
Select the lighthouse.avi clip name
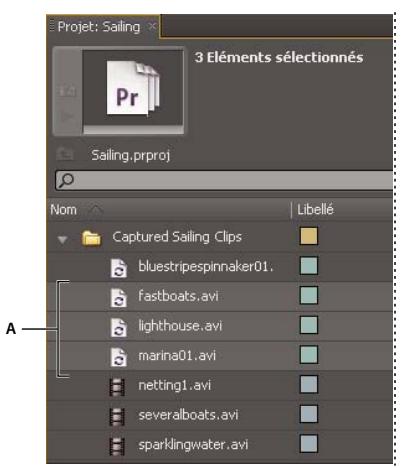point(180,325)
